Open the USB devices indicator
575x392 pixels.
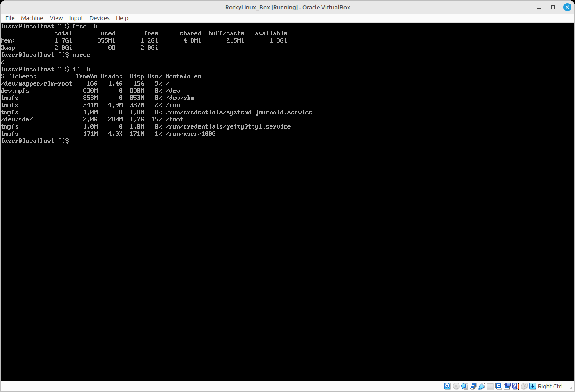[x=481, y=386]
